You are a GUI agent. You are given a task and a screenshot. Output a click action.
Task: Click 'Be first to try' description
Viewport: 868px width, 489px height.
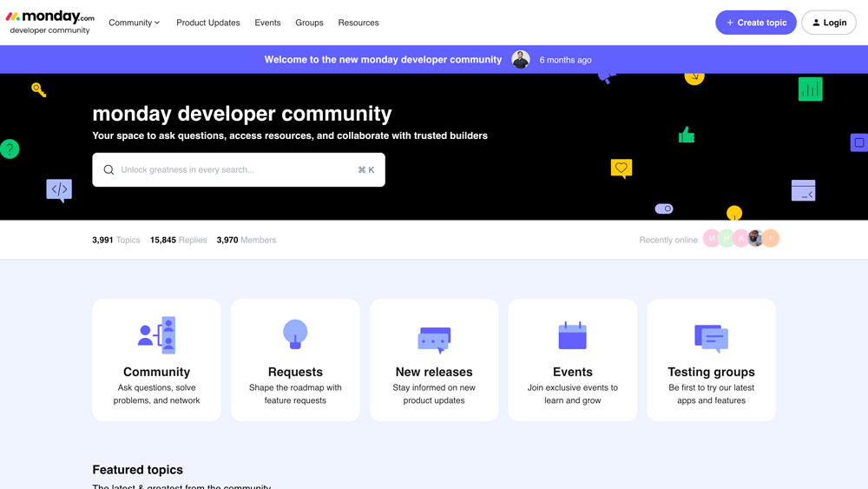[712, 393]
